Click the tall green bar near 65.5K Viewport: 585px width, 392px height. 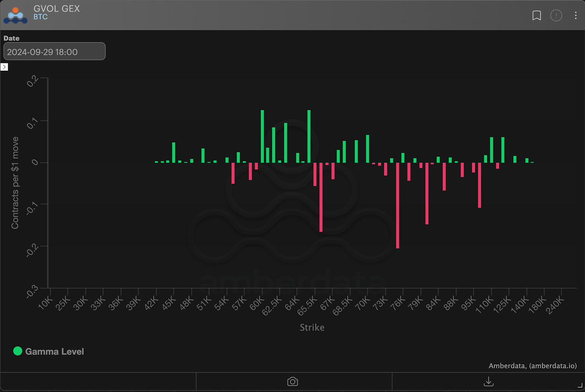coord(309,136)
